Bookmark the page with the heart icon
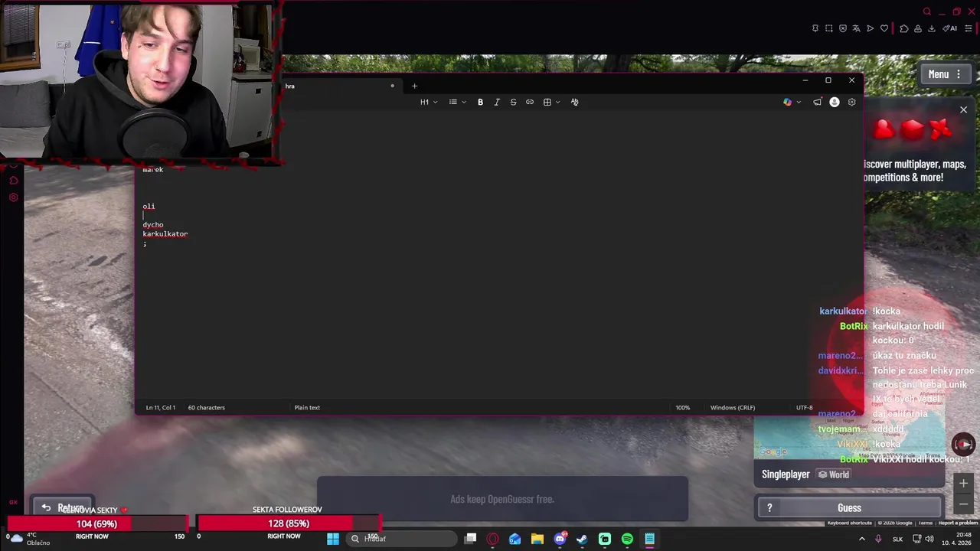980x551 pixels. pyautogui.click(x=884, y=28)
